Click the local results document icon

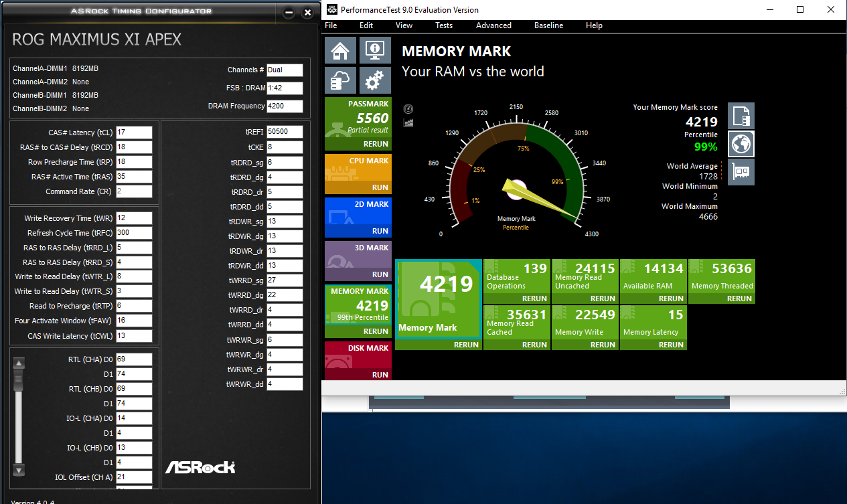click(741, 116)
